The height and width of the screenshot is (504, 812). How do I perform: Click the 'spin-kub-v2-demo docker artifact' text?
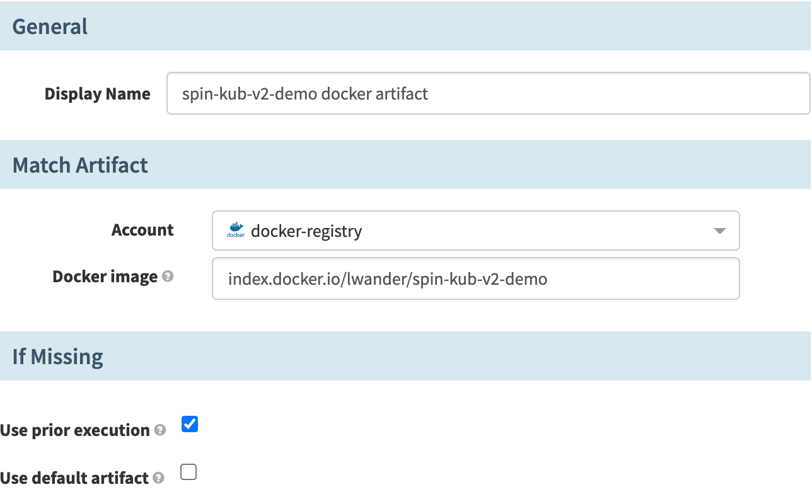305,94
